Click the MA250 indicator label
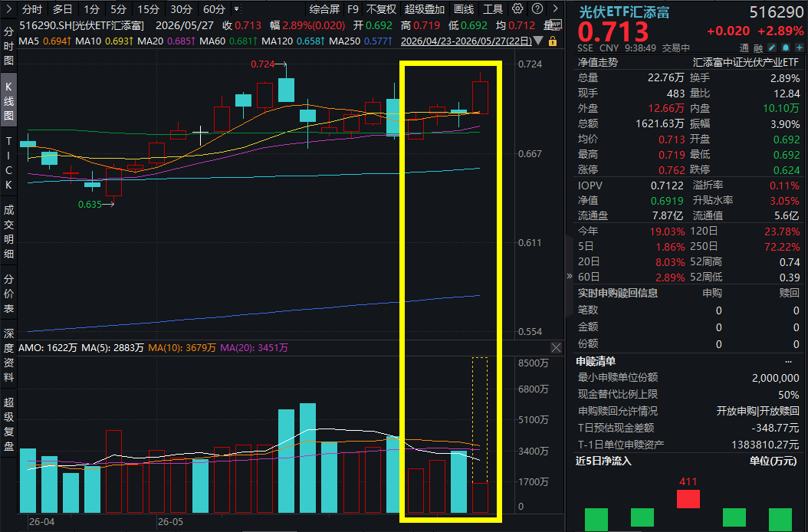 [344, 41]
